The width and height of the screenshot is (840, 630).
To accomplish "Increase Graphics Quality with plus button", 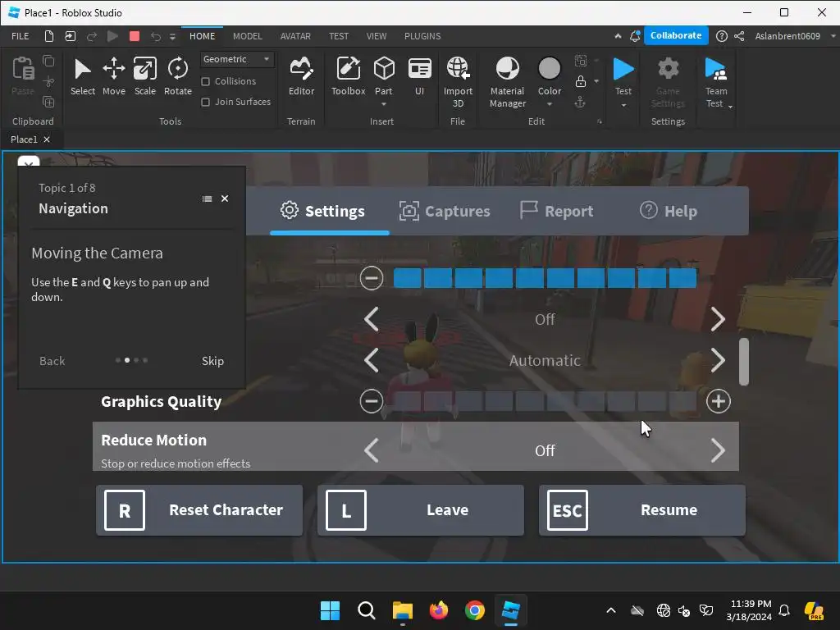I will tap(718, 401).
